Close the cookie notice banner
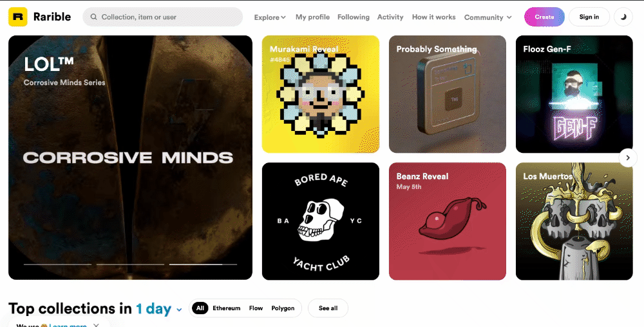This screenshot has height=327, width=644. pos(96,325)
